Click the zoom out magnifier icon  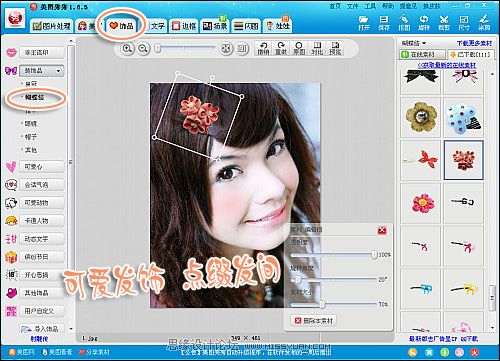pyautogui.click(x=143, y=49)
